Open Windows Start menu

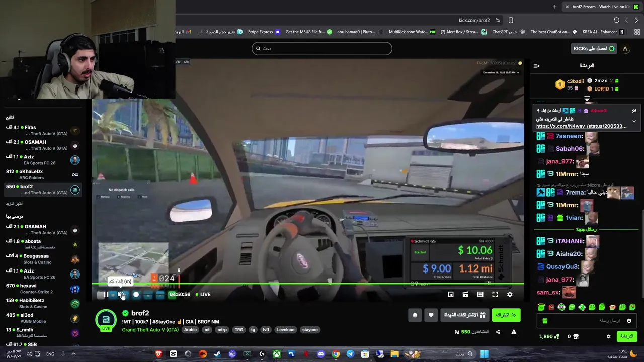(x=484, y=354)
